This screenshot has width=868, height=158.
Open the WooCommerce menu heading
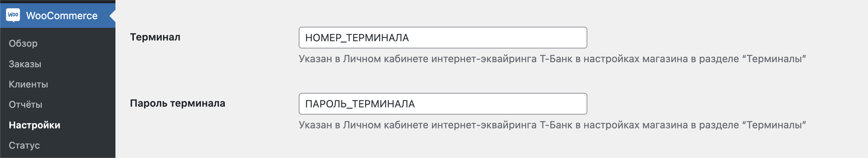58,16
